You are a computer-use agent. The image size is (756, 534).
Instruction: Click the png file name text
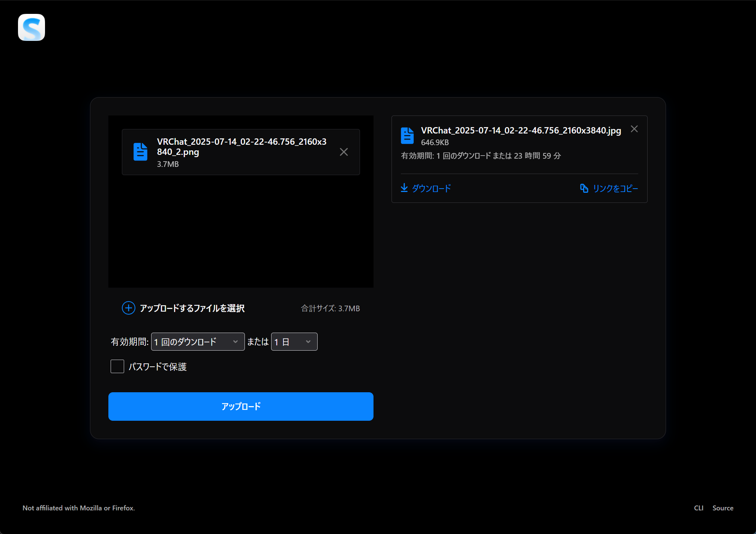pos(242,147)
